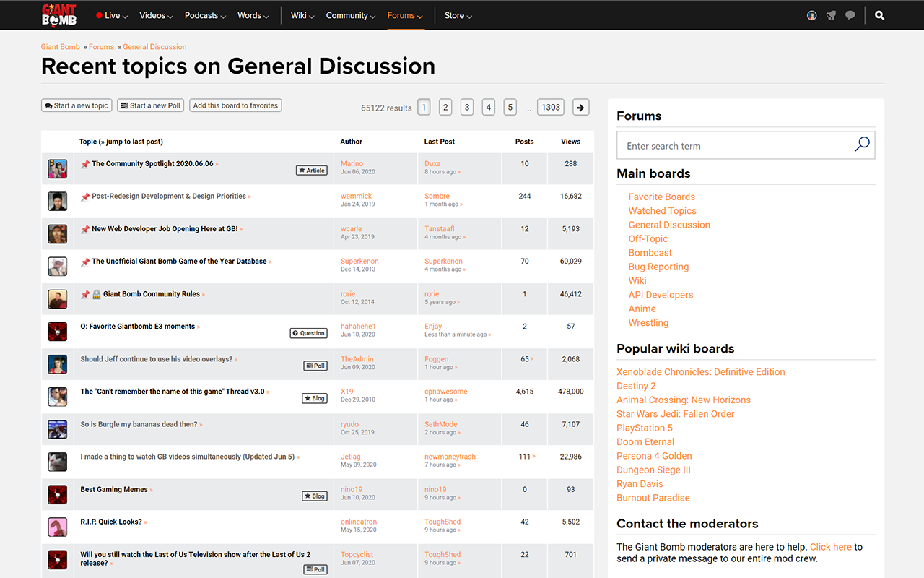Expand the Words menu
This screenshot has height=578, width=924.
[x=253, y=15]
